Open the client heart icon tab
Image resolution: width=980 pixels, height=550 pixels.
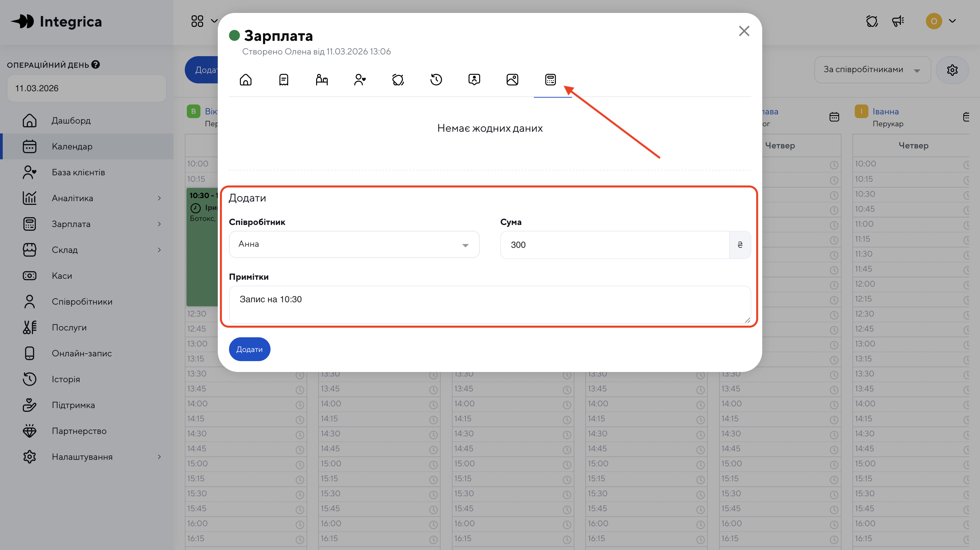click(360, 80)
